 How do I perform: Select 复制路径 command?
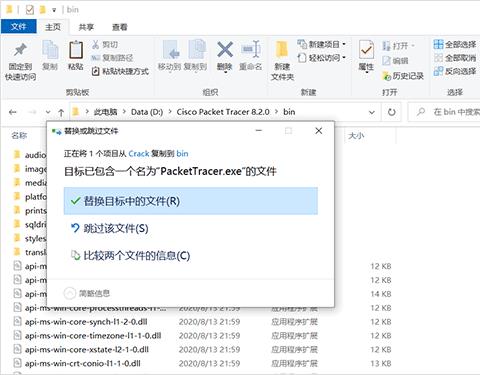[112, 58]
